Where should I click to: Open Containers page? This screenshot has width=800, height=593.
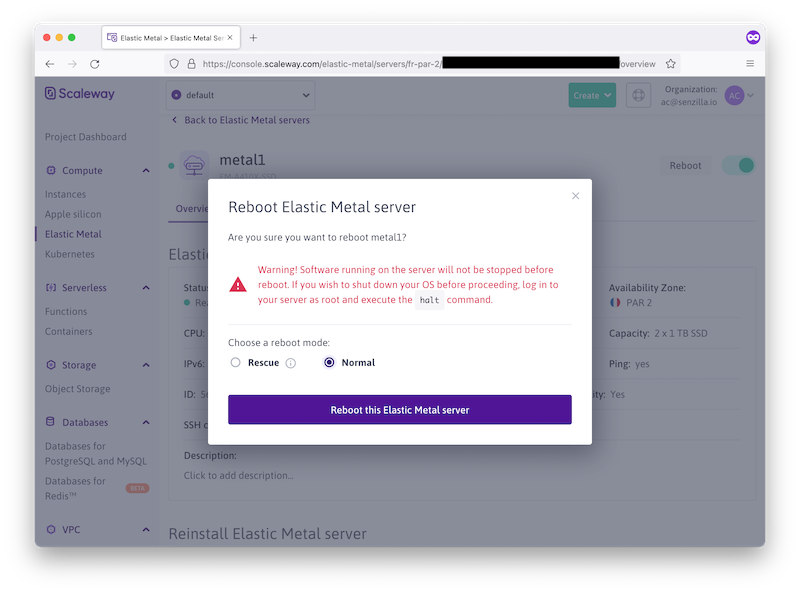(x=68, y=331)
